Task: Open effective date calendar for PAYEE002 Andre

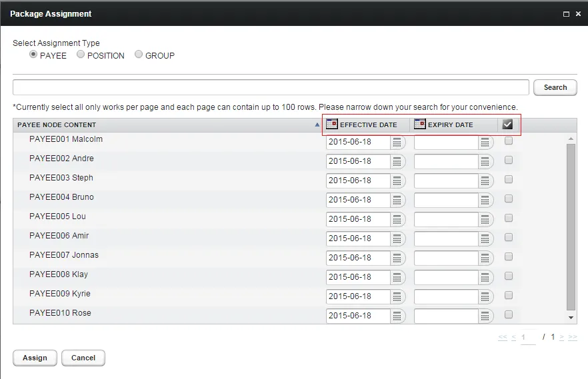Action: pyautogui.click(x=397, y=161)
